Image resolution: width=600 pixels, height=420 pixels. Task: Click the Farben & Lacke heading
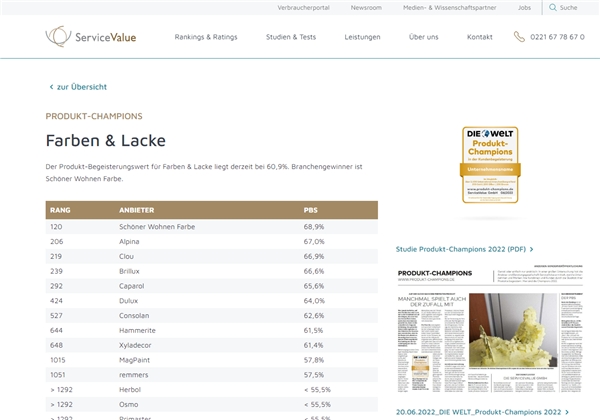(x=106, y=140)
